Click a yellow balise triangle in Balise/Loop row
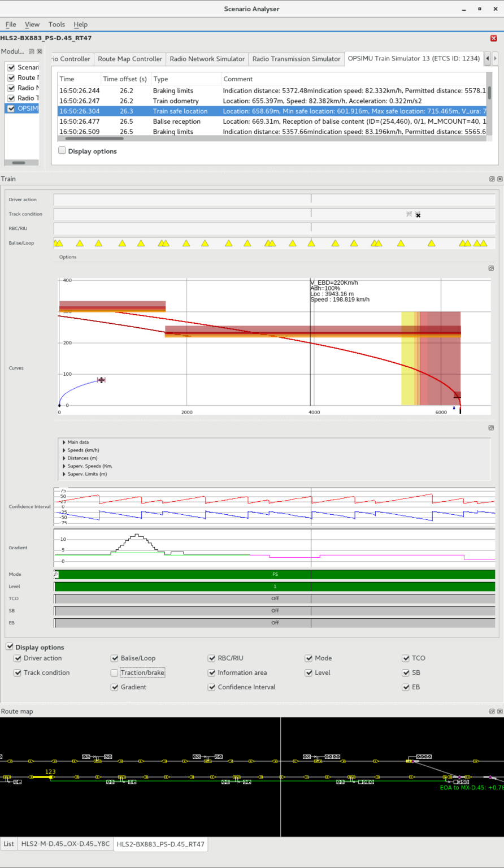Image resolution: width=504 pixels, height=868 pixels. coord(80,243)
